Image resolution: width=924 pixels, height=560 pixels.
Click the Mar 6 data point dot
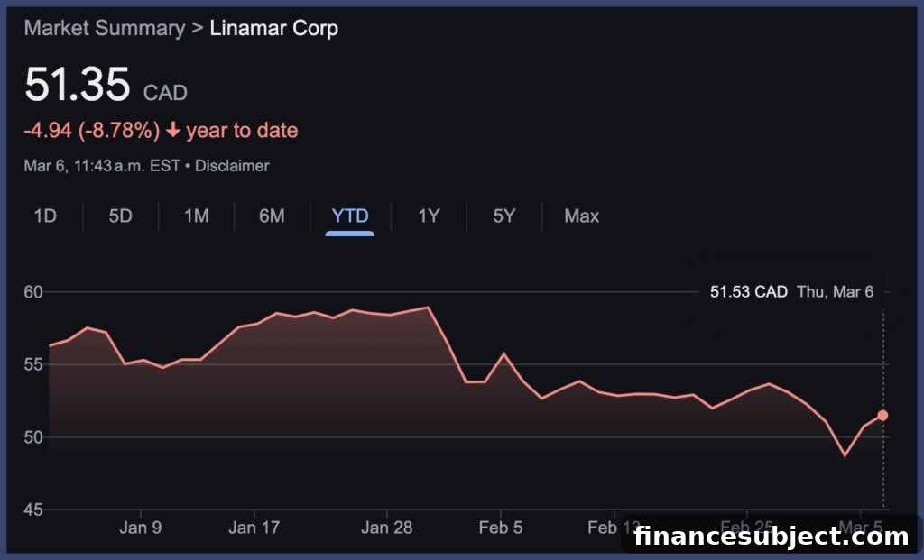click(882, 416)
